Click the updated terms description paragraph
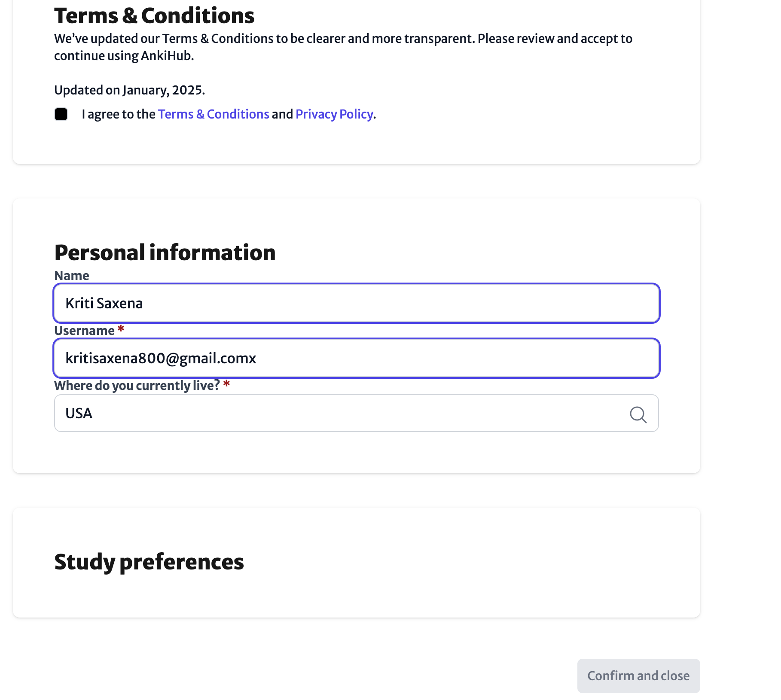 point(343,47)
